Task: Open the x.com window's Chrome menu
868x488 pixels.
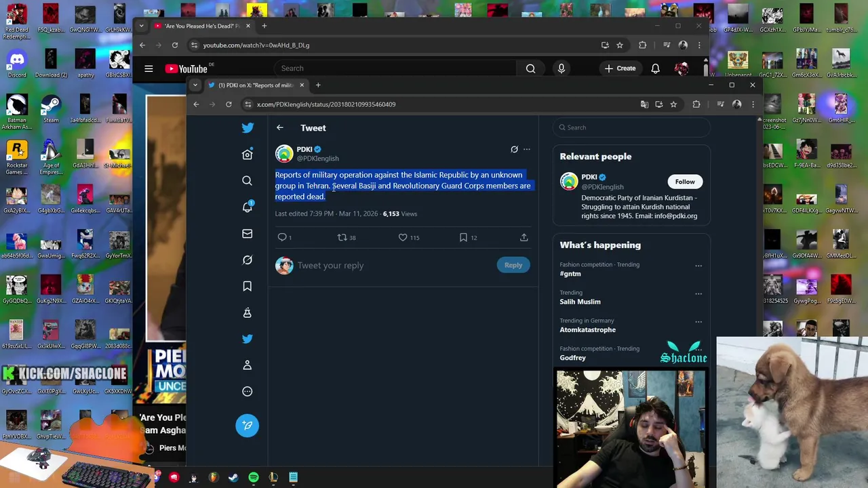Action: (753, 104)
